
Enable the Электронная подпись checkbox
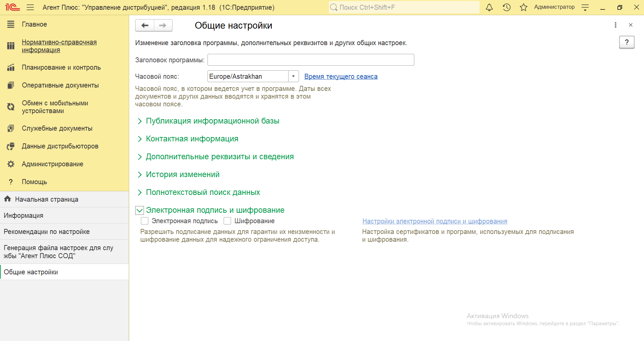145,221
